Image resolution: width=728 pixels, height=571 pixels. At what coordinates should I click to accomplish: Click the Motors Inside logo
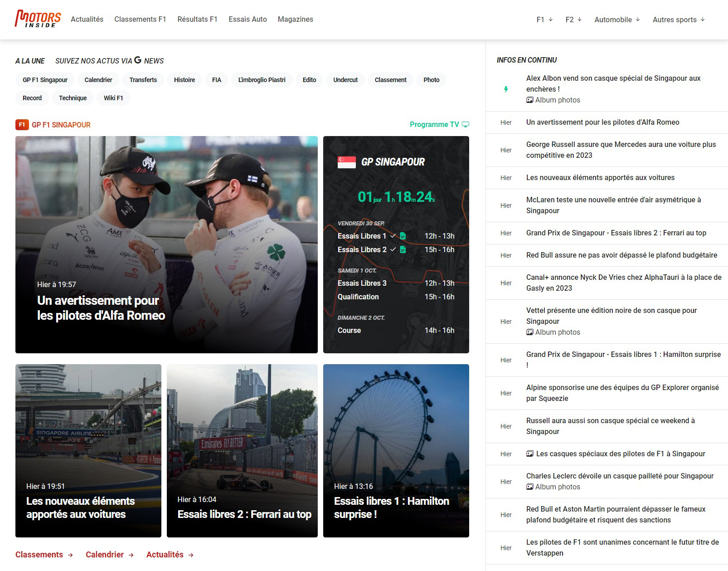tap(38, 19)
